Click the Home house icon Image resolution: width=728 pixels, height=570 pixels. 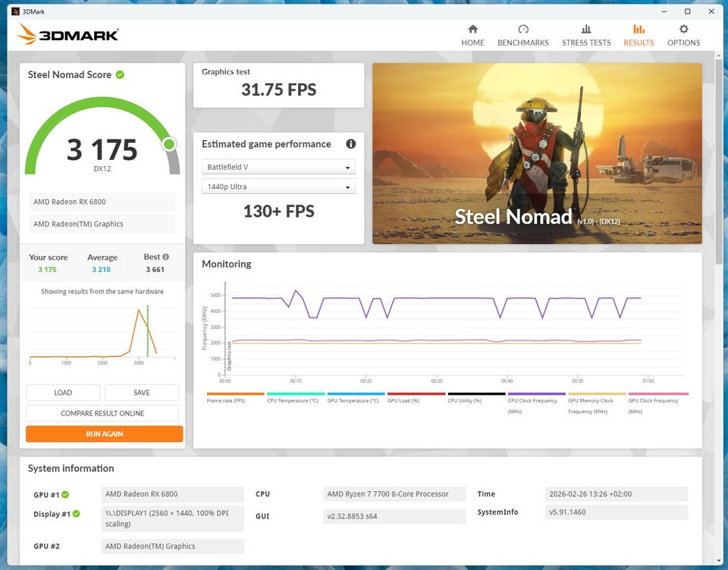click(472, 30)
